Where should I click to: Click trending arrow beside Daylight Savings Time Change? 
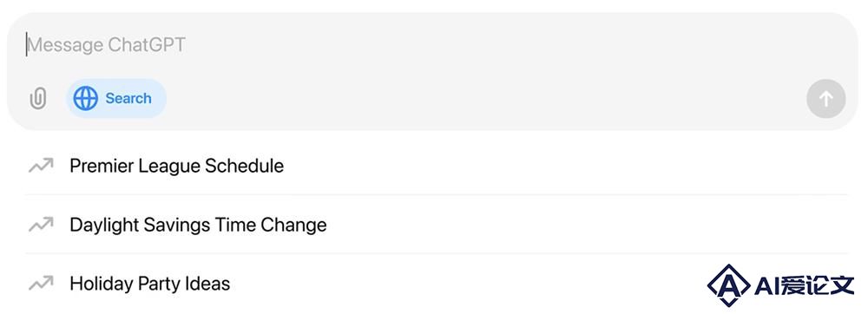click(41, 225)
